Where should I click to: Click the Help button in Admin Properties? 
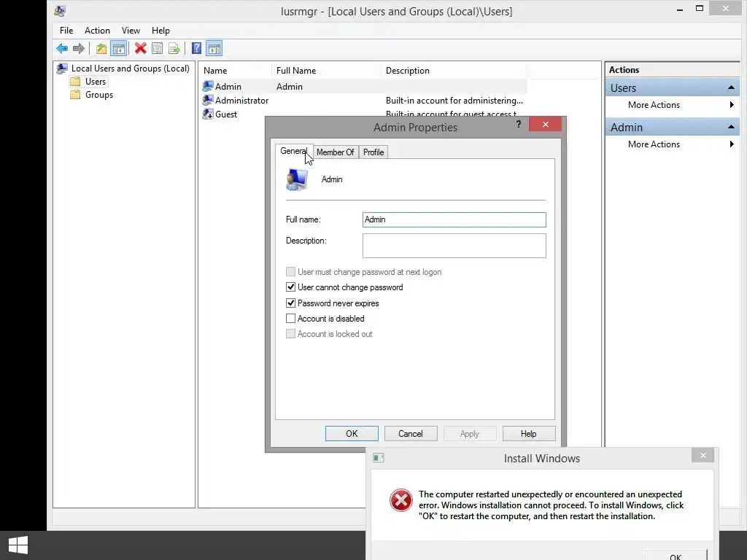click(529, 433)
